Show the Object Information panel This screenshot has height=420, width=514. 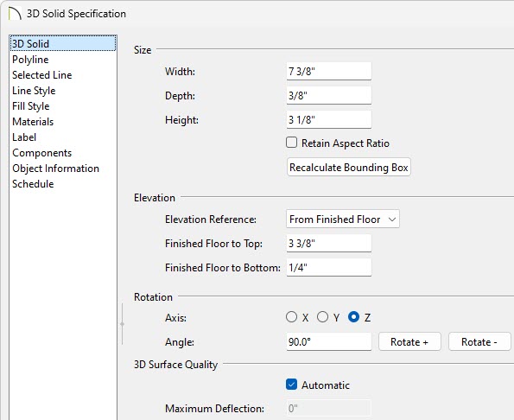[56, 169]
